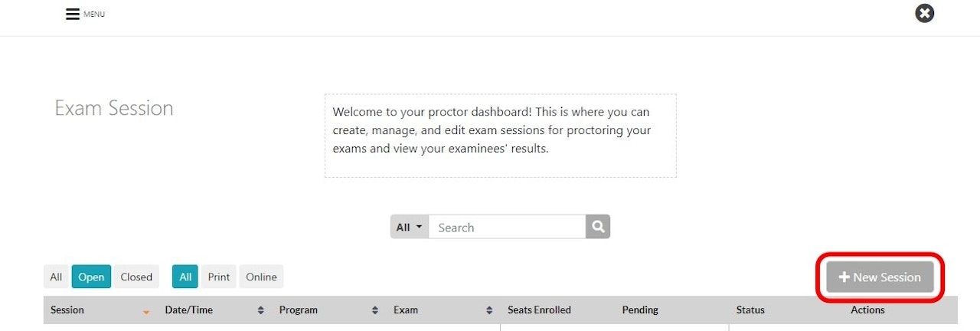Sort by Session column arrow
The width and height of the screenshot is (980, 331).
click(x=146, y=311)
